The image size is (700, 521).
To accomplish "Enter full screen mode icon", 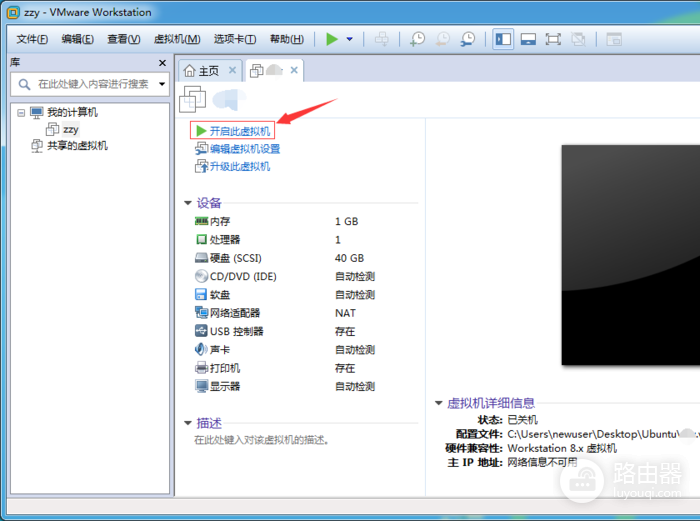I will tap(553, 39).
